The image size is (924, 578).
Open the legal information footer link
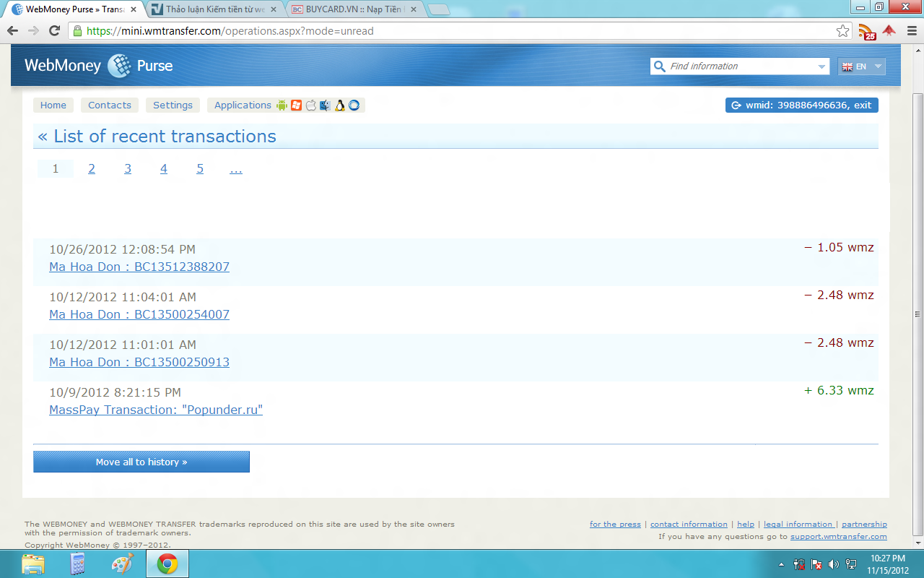(798, 524)
